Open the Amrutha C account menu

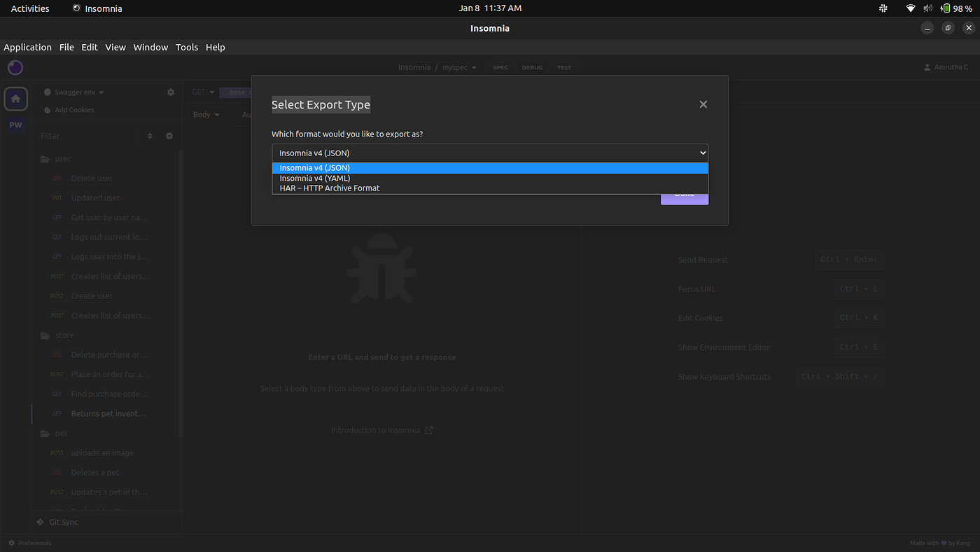pyautogui.click(x=946, y=67)
